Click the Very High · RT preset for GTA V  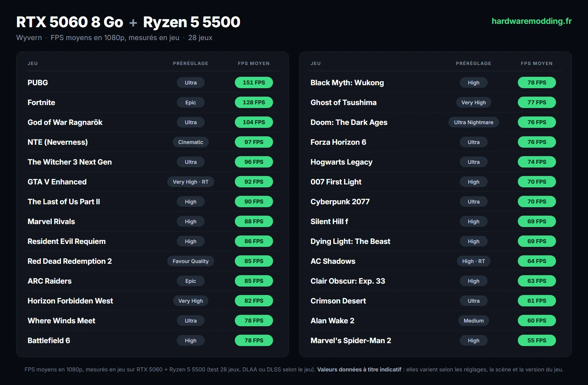[191, 182]
